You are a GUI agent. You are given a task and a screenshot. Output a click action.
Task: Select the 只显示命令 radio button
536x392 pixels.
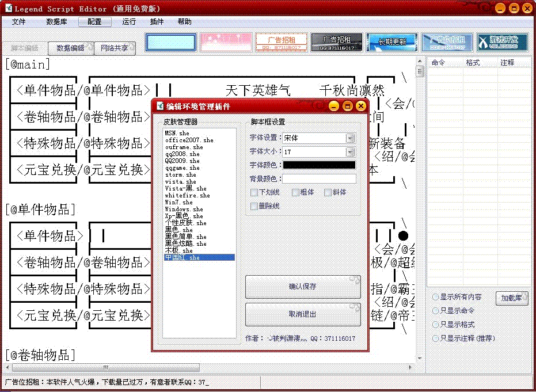point(436,311)
